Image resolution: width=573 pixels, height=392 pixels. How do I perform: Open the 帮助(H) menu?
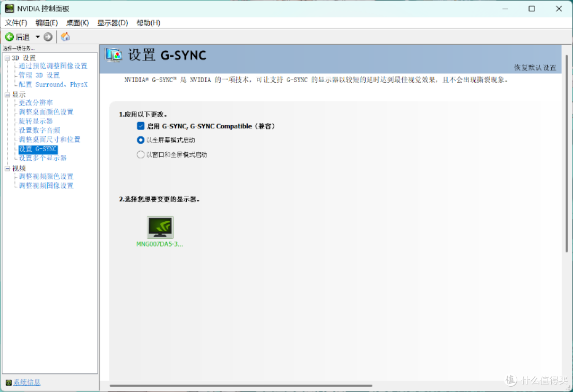(x=149, y=23)
